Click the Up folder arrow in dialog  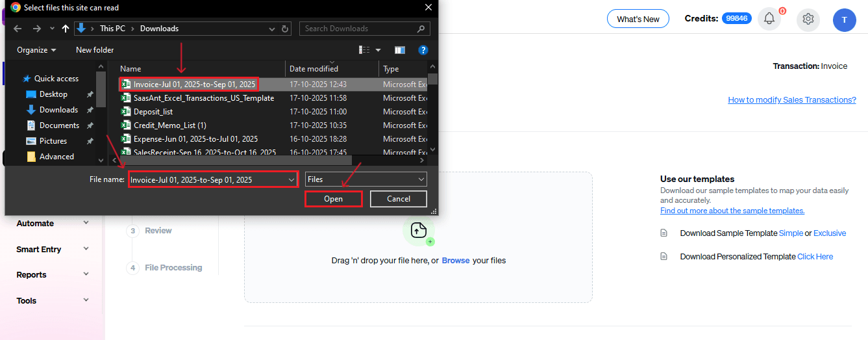point(65,29)
